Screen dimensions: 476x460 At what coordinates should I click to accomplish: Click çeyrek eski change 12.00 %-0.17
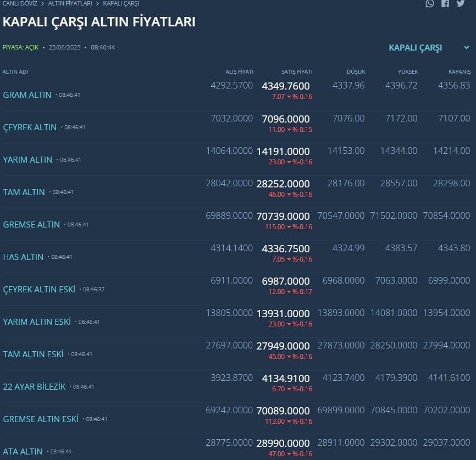click(x=290, y=292)
